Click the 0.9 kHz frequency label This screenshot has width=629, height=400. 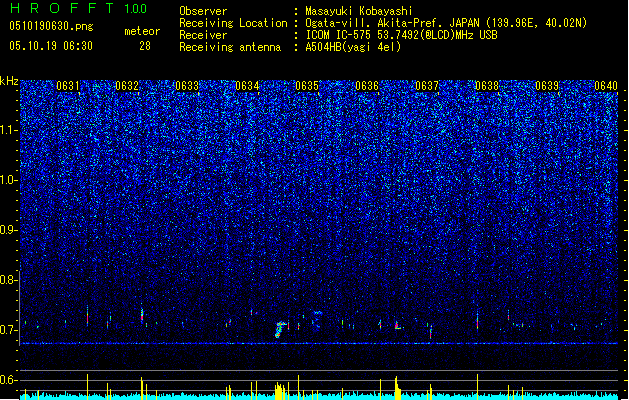pos(9,230)
